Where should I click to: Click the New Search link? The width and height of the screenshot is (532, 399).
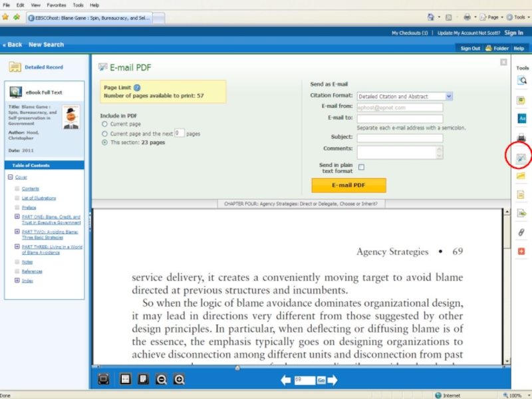pyautogui.click(x=46, y=45)
